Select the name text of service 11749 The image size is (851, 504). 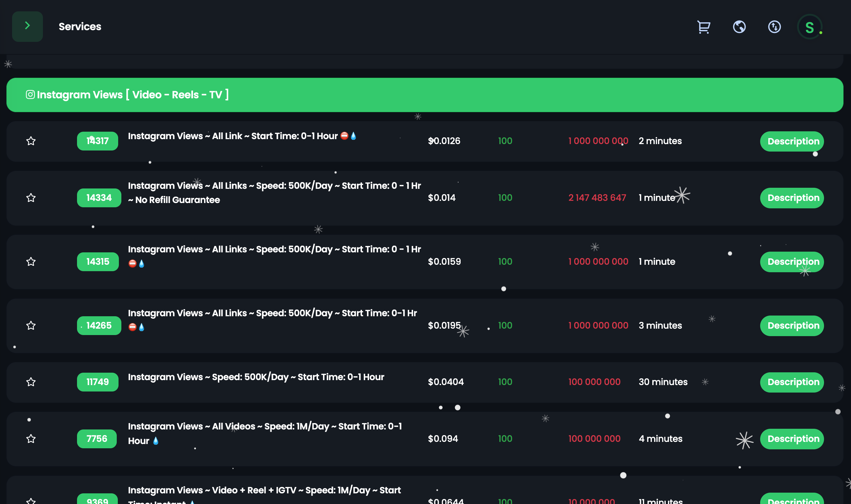coord(256,377)
